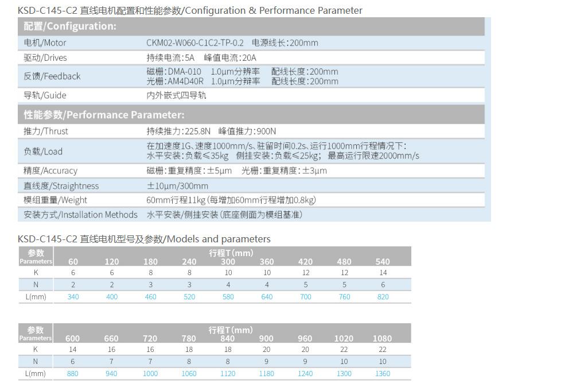Click stroke column header 60
This screenshot has width=588, height=387.
73,262
